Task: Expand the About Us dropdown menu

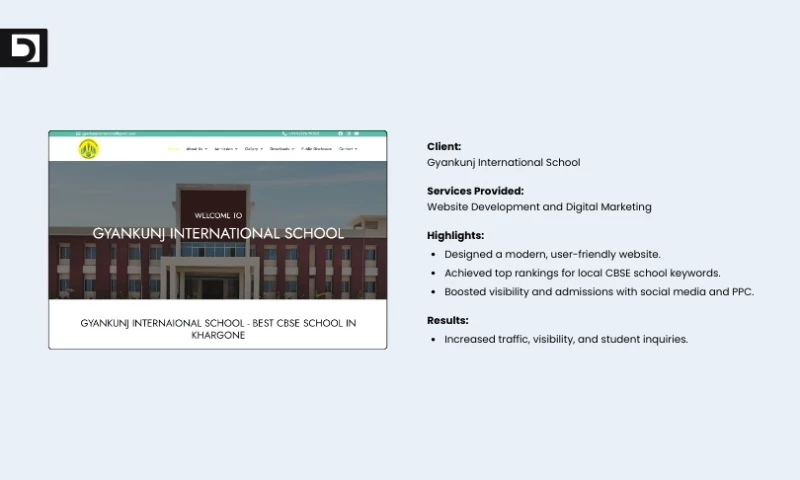Action: (196, 149)
